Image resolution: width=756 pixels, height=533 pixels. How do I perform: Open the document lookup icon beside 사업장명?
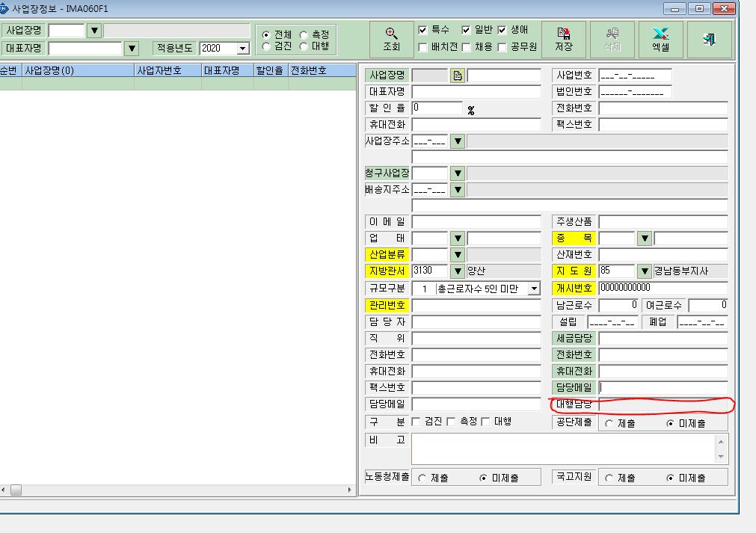(x=457, y=76)
